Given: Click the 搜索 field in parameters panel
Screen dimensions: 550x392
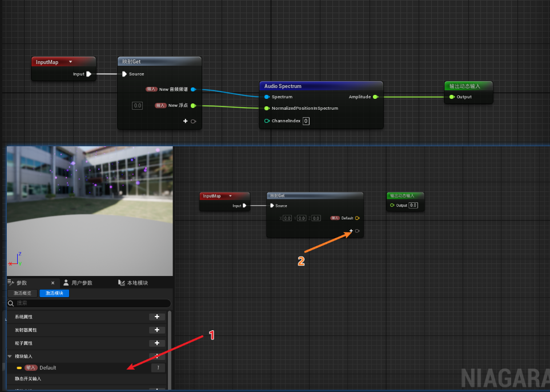Looking at the screenshot, I should pos(89,303).
